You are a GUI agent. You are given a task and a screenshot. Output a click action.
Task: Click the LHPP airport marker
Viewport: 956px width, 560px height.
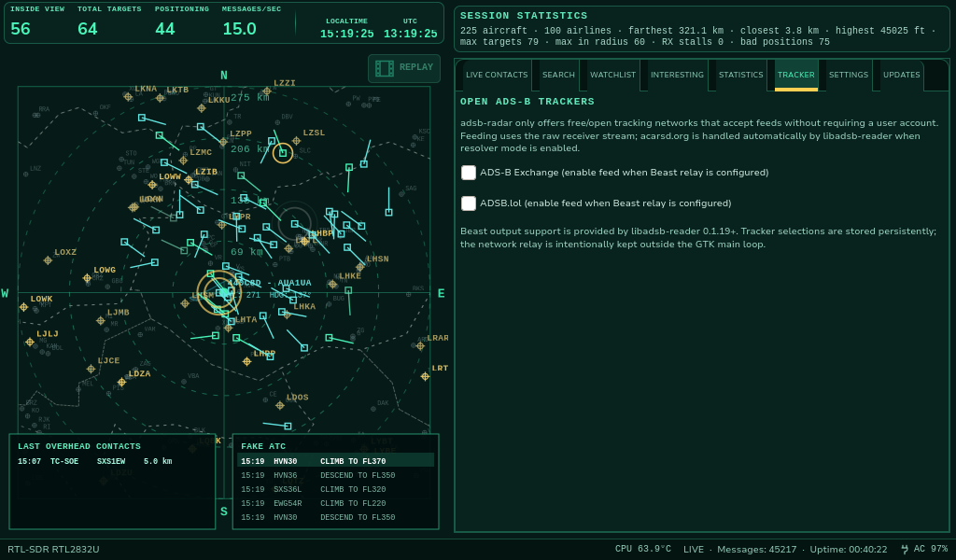pyautogui.click(x=246, y=361)
